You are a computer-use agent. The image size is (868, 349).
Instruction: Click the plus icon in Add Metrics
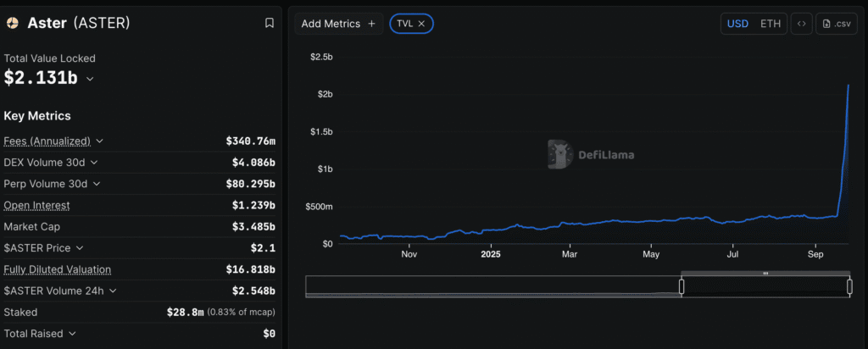pos(371,24)
